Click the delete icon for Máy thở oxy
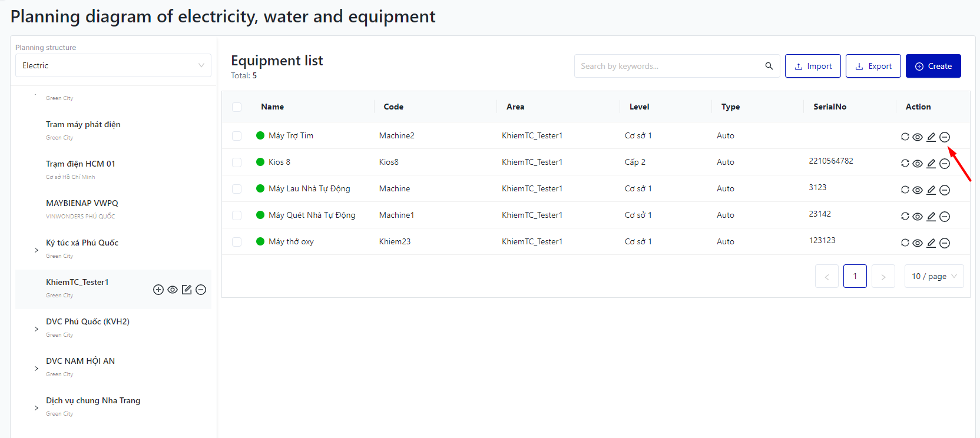This screenshot has width=980, height=438. [x=945, y=243]
